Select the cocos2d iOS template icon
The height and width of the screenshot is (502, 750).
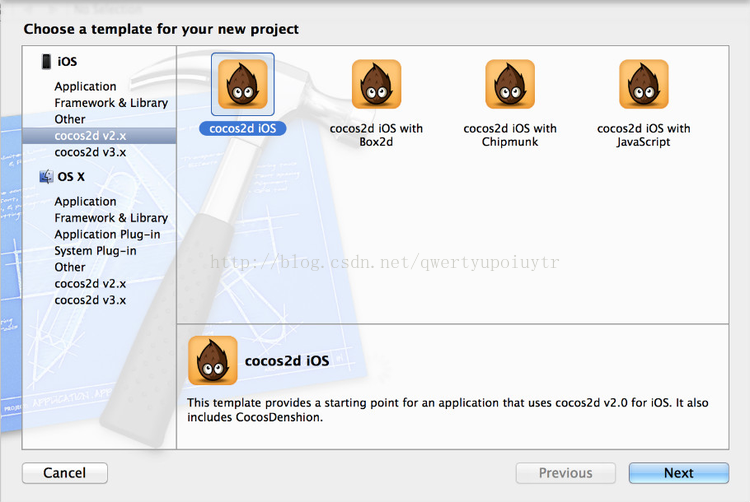(243, 84)
